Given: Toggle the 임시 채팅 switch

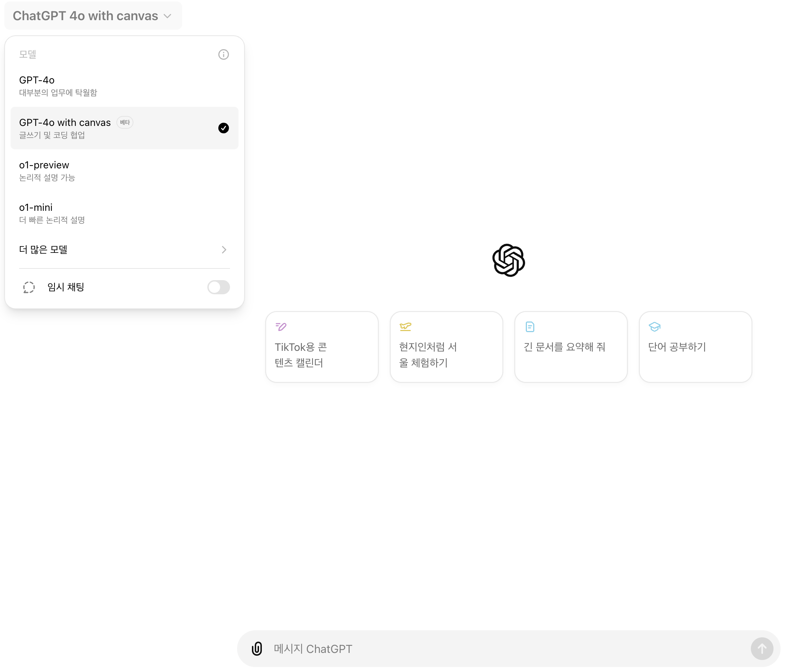Looking at the screenshot, I should pos(218,287).
